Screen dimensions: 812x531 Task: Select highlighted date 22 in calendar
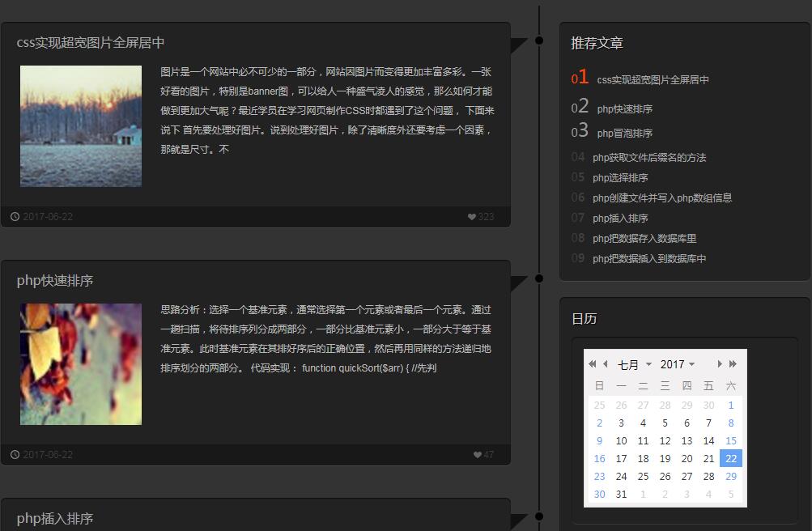730,459
